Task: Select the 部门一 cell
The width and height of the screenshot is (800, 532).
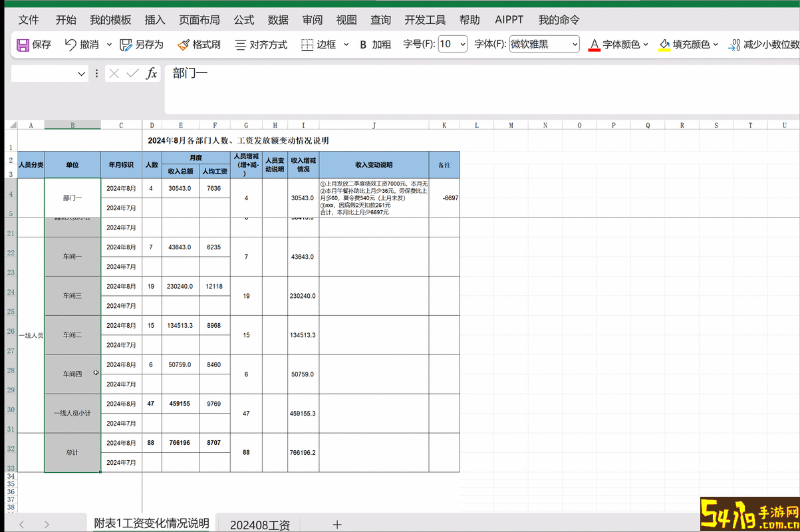Action: tap(72, 198)
